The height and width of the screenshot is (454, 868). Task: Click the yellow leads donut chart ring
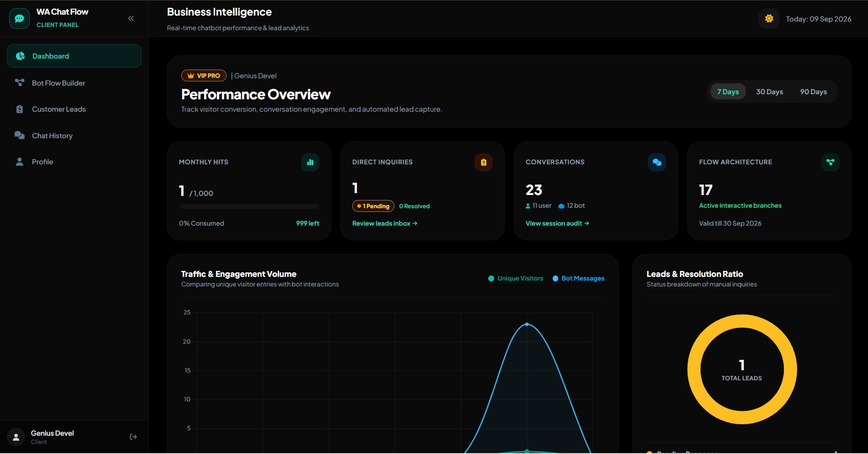742,321
